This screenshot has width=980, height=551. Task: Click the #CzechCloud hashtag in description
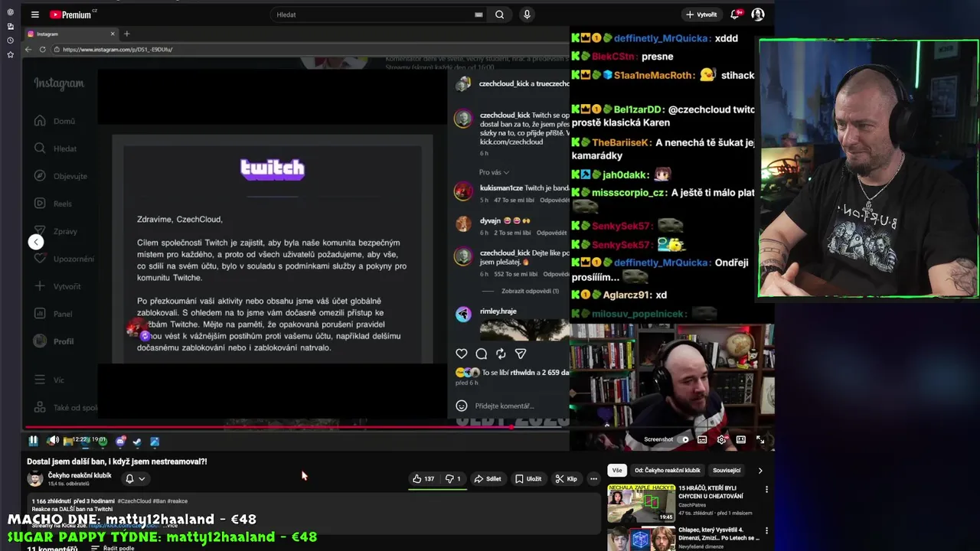tap(133, 501)
